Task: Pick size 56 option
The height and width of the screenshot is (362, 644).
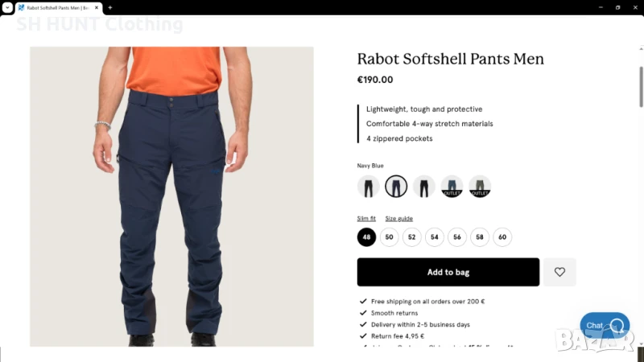Action: pos(456,237)
